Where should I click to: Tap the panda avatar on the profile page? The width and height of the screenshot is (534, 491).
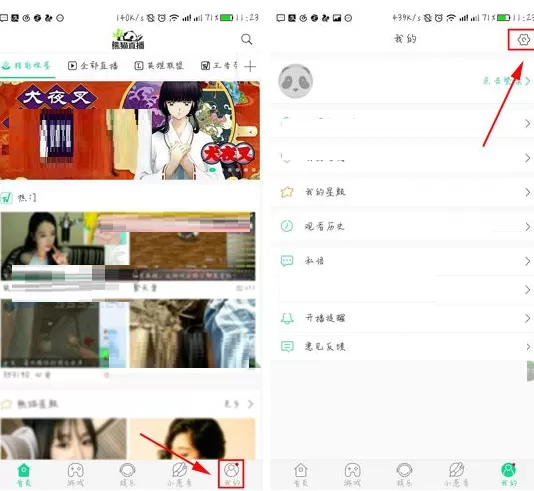pyautogui.click(x=295, y=81)
